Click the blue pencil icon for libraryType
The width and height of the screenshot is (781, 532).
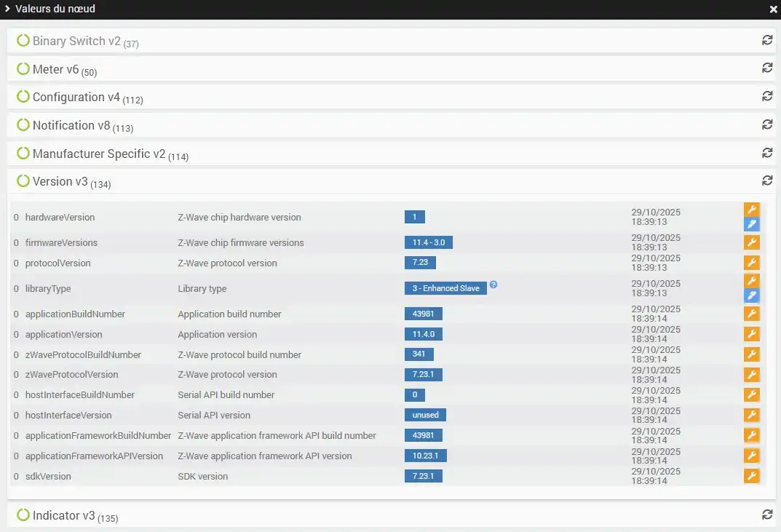pos(752,295)
